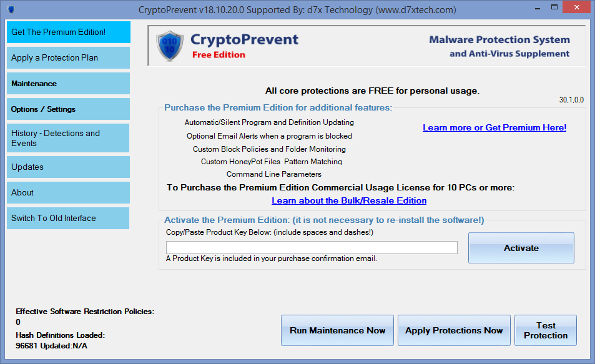This screenshot has width=595, height=364.
Task: Click 'Effective Software Restriction Policies:' label
Action: (x=85, y=312)
